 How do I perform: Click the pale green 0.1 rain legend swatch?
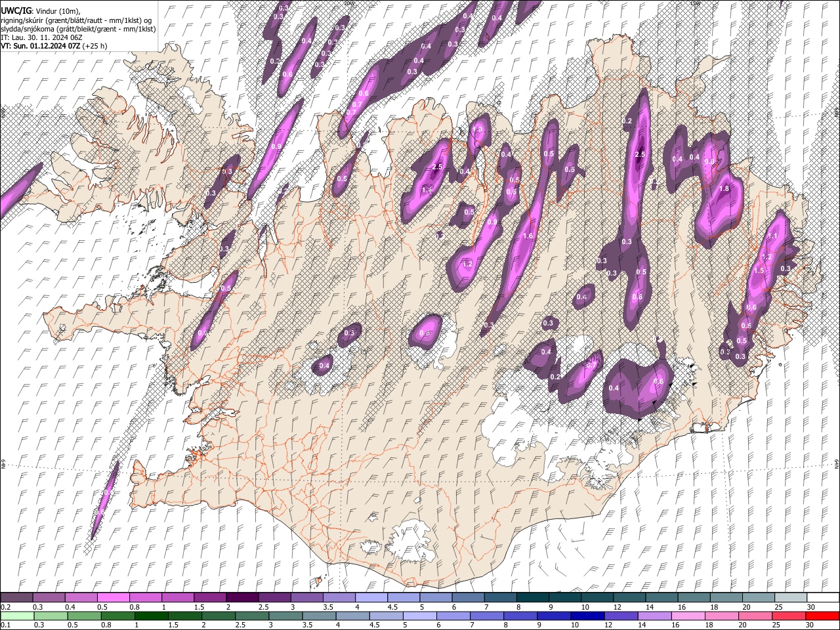pos(17,616)
